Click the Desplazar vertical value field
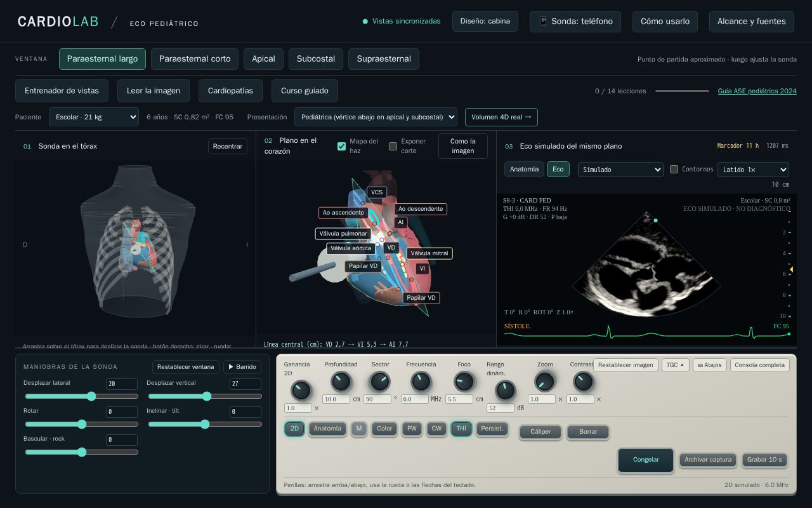This screenshot has height=508, width=812. [x=246, y=384]
